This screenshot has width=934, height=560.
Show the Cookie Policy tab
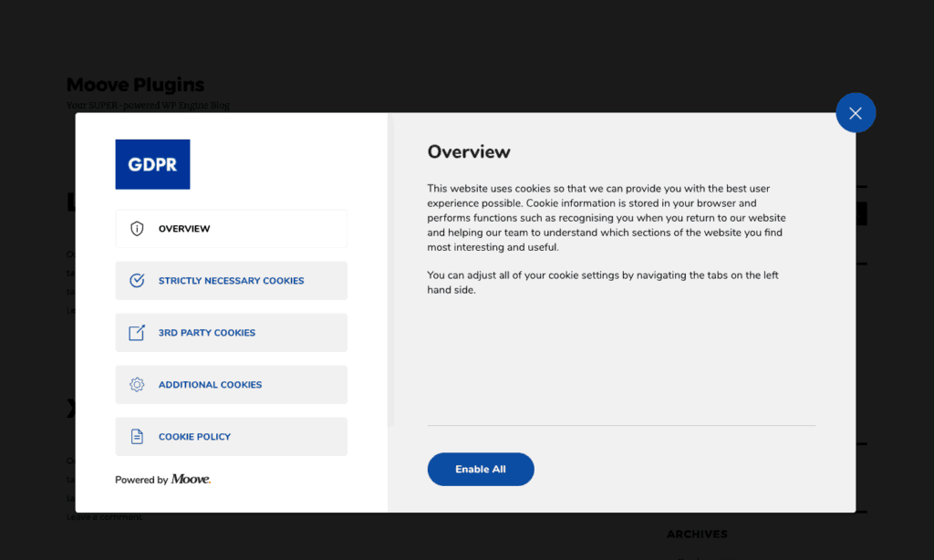tap(231, 437)
